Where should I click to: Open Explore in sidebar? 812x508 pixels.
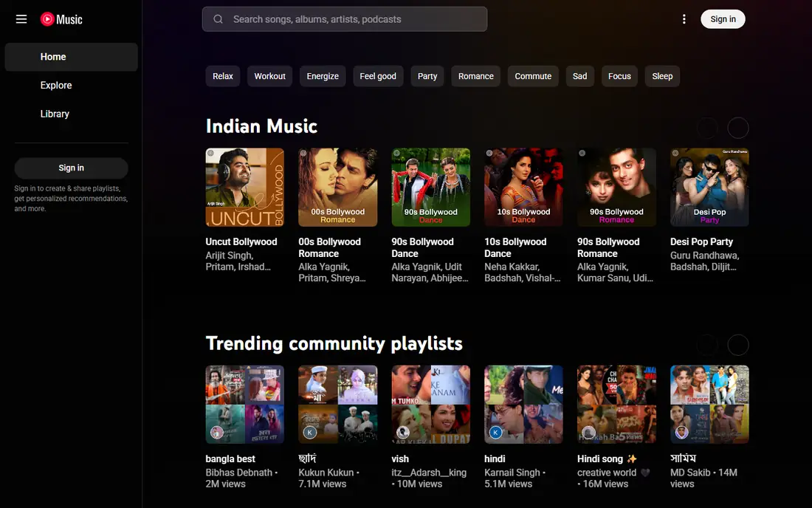coord(71,86)
